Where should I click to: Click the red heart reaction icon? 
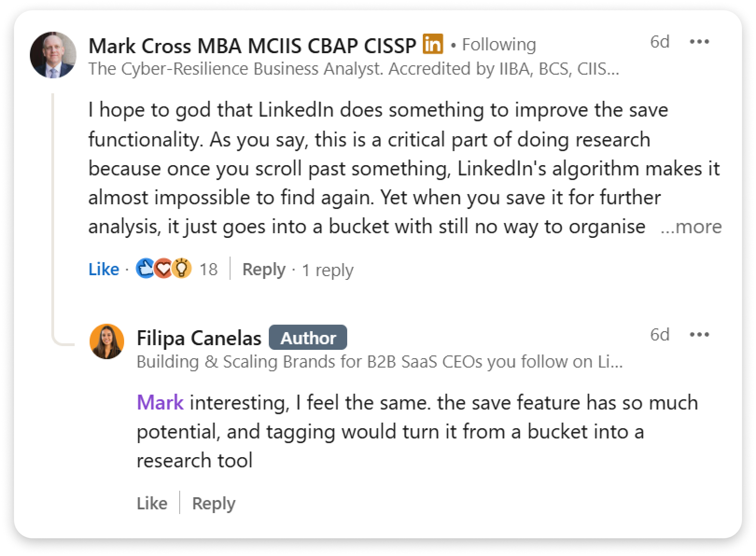tap(163, 269)
